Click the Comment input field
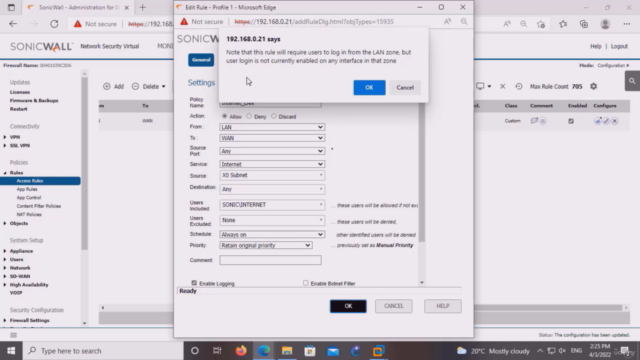 tap(270, 260)
